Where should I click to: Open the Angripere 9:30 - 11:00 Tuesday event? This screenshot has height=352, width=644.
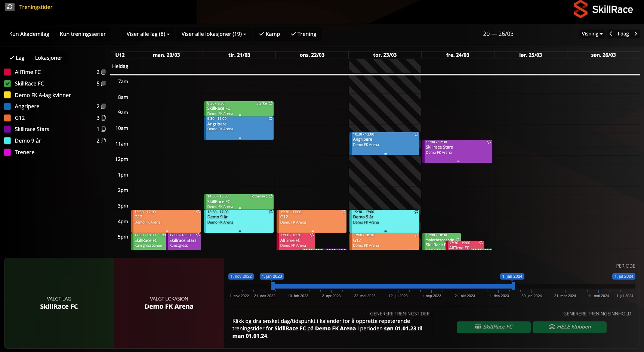point(238,128)
